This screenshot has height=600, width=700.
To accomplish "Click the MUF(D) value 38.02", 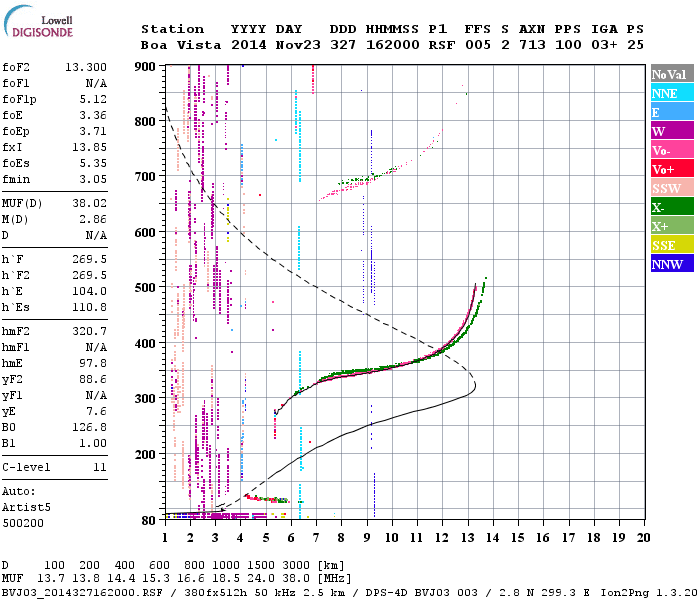I will tap(89, 203).
